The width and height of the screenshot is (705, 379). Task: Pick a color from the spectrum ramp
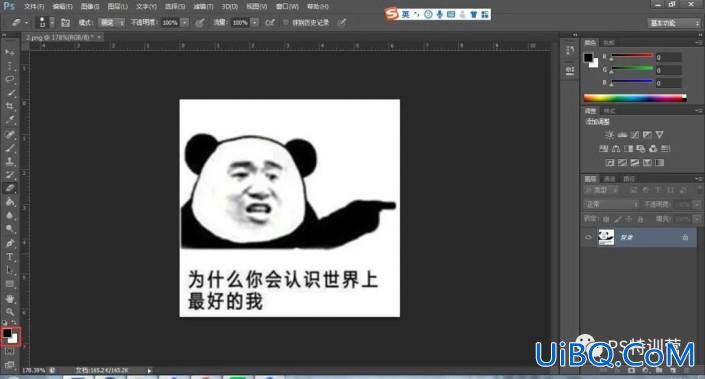click(x=635, y=98)
